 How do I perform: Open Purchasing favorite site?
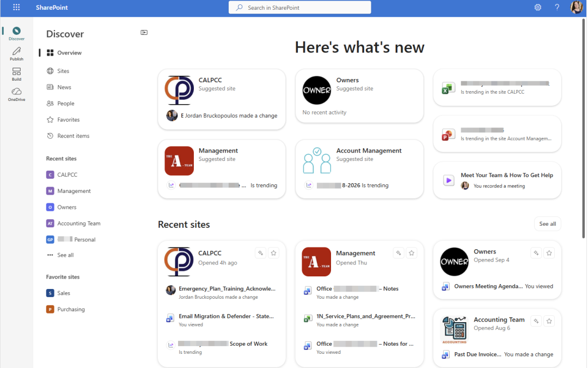pos(65,309)
